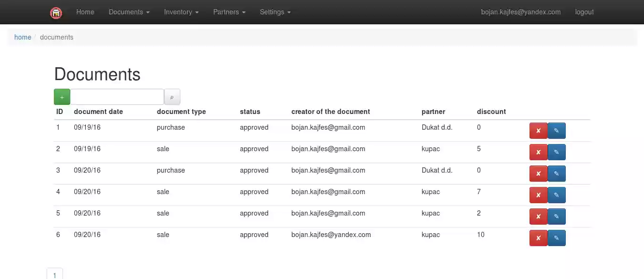Screen dimensions: 644x279
Task: Delete document 6 using its red X icon
Action: point(538,238)
